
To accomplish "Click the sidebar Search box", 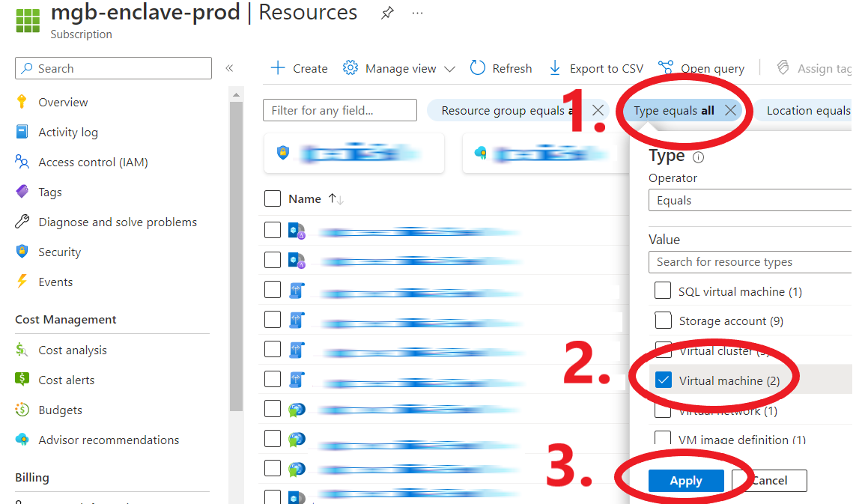I will coord(113,68).
